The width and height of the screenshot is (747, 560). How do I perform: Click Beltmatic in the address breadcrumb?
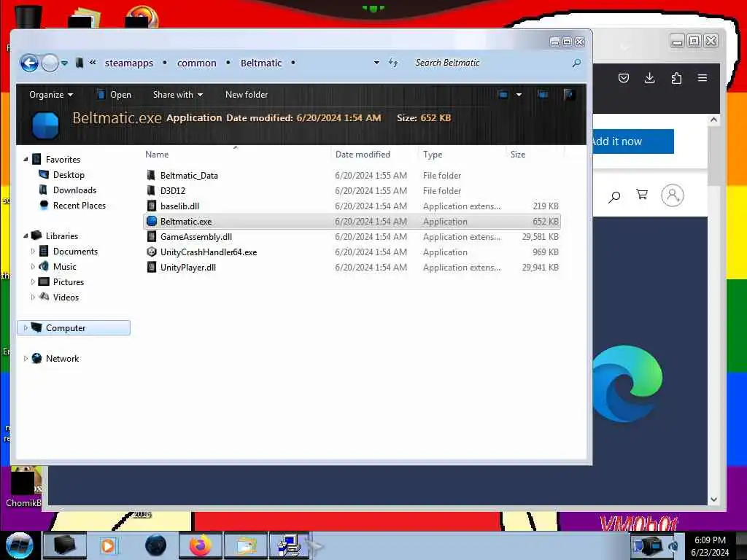click(261, 63)
